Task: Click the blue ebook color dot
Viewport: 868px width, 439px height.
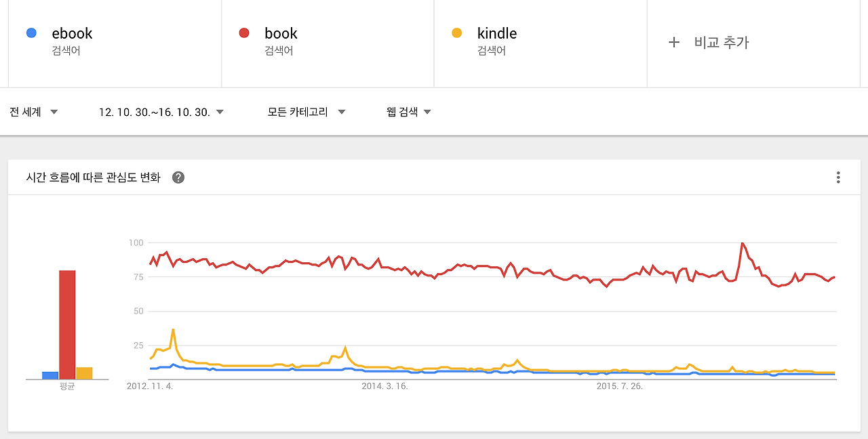Action: 31,33
